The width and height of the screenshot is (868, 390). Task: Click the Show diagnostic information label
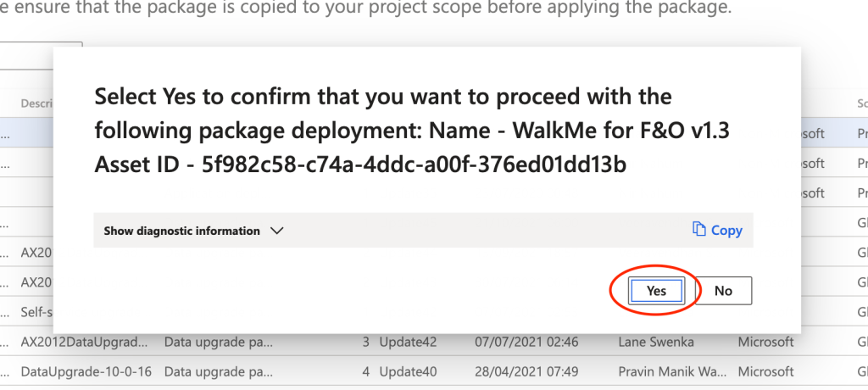(181, 231)
